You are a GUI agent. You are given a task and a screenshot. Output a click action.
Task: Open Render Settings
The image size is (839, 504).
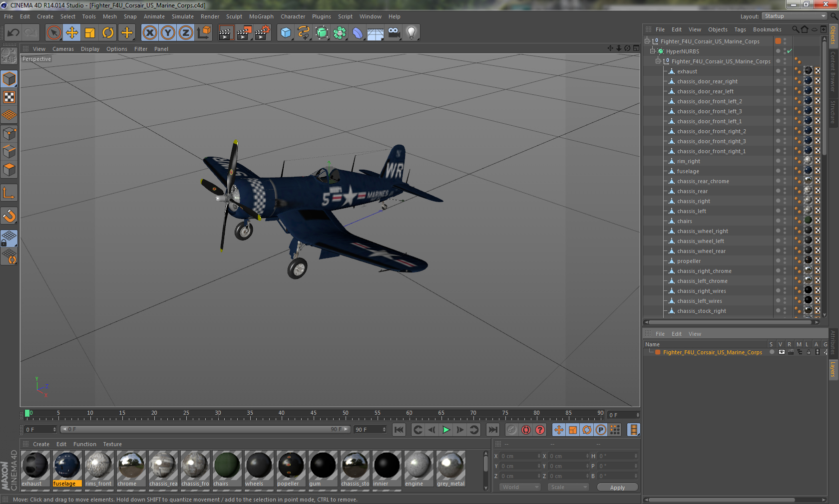pos(263,33)
